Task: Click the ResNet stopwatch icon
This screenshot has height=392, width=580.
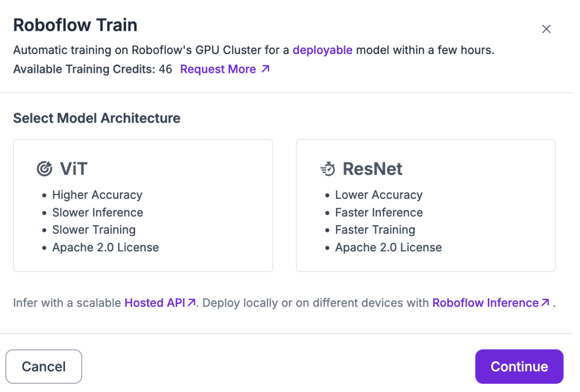Action: pyautogui.click(x=328, y=169)
